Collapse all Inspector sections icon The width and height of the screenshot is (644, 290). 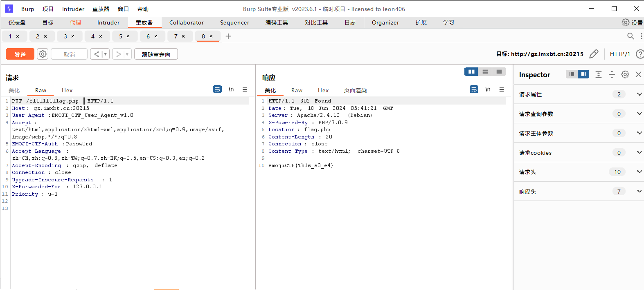point(612,74)
